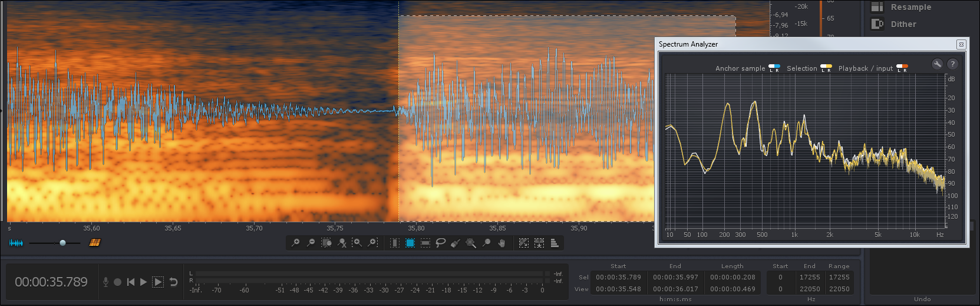Zoom in on frequency axis
The image size is (980, 306).
(x=372, y=243)
